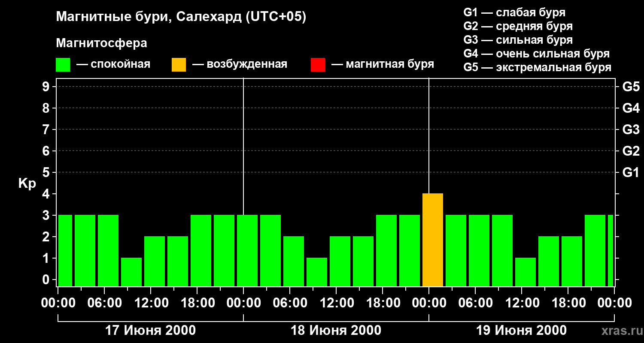Click the right-axis G5 level label
Viewport: 644px width, 343px height.
pyautogui.click(x=631, y=87)
